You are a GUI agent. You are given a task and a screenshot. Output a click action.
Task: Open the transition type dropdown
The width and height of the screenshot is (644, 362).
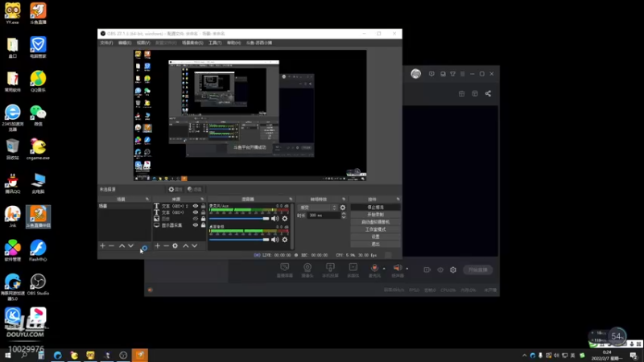point(318,208)
